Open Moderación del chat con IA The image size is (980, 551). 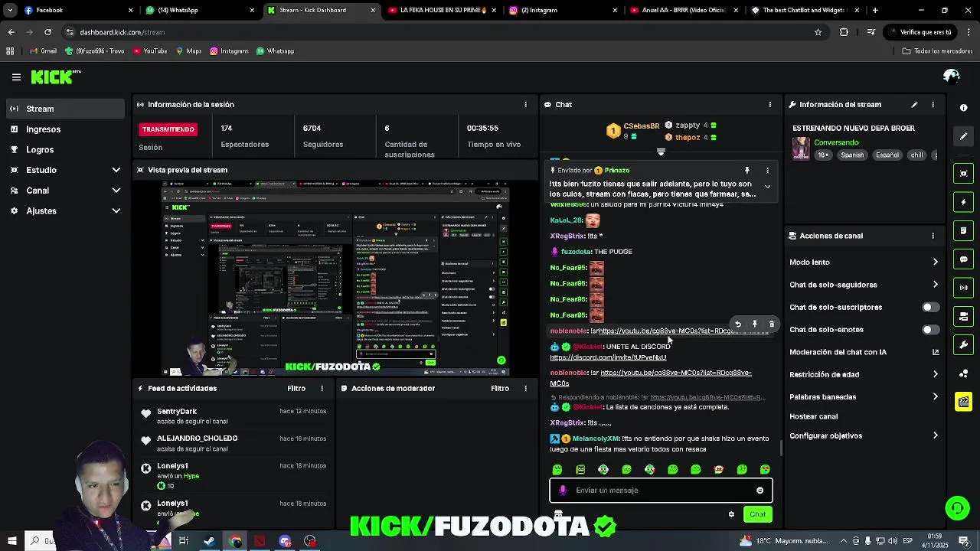864,353
